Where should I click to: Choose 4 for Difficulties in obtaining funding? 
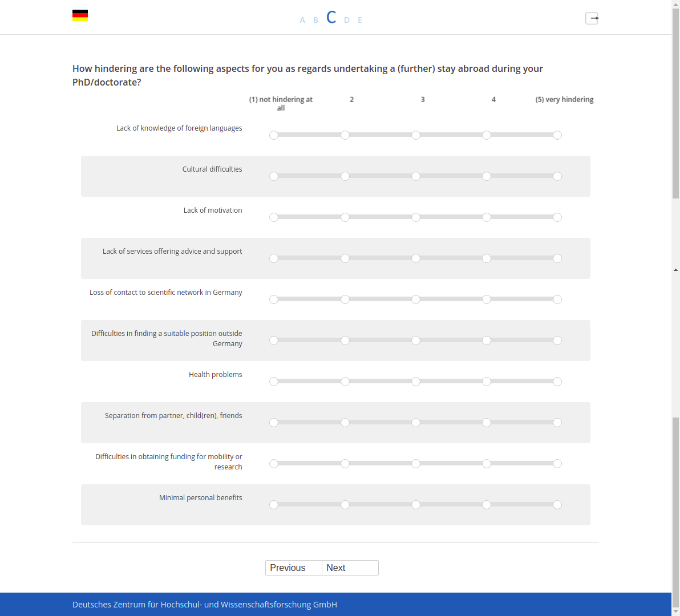(487, 464)
